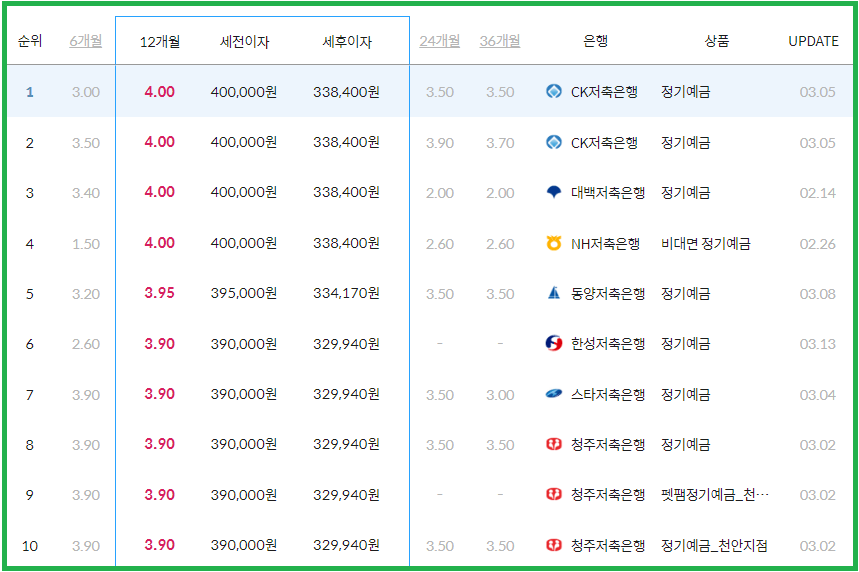Select the 펫팸정기예금_천… product
Screen dimensions: 859x572
(715, 495)
